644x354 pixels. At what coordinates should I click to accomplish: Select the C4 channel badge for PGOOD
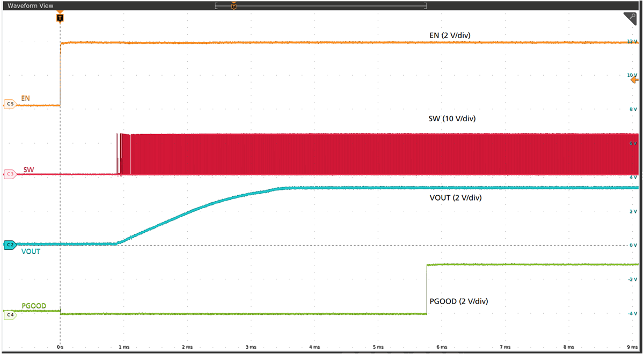pyautogui.click(x=10, y=315)
